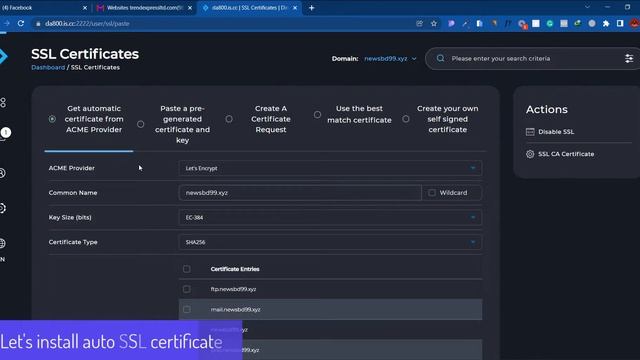This screenshot has height=360, width=640.
Task: Close the Facebook browser tab
Action: coord(85,8)
